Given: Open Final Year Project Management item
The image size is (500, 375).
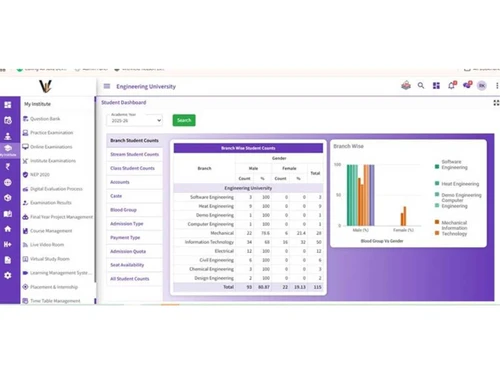Looking at the screenshot, I should (57, 217).
